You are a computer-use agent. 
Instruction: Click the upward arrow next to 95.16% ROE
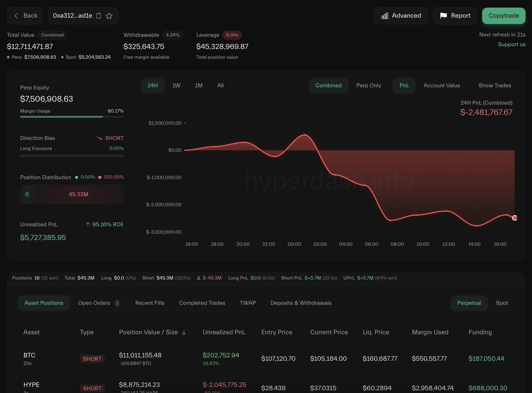click(88, 224)
